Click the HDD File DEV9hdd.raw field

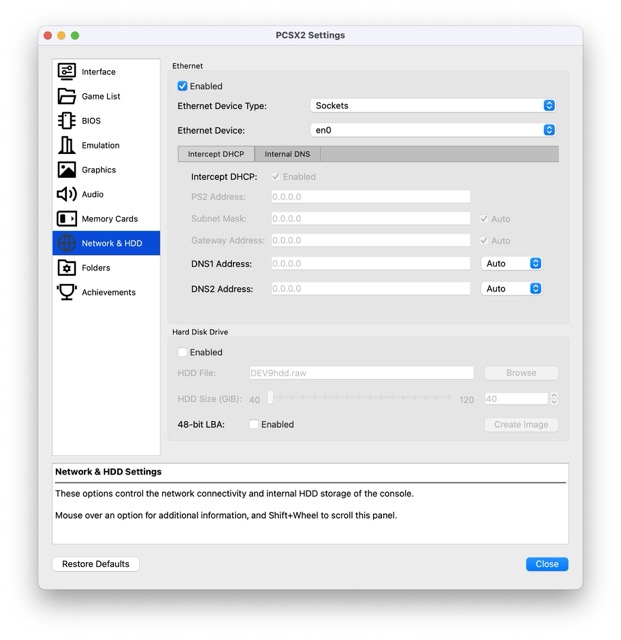tap(361, 373)
